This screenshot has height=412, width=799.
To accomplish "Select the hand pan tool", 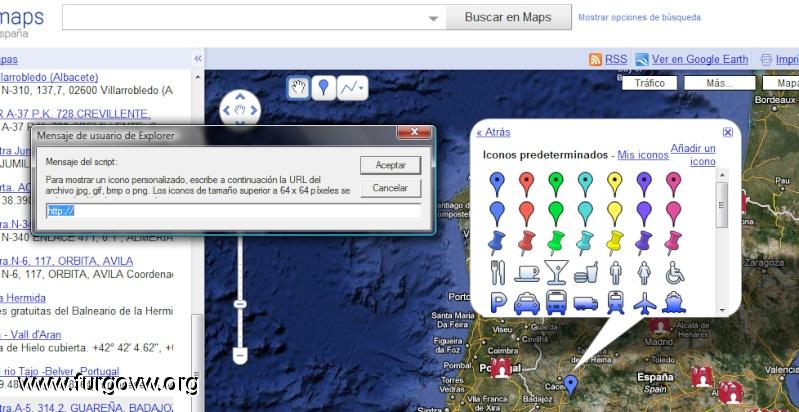I will coord(298,88).
